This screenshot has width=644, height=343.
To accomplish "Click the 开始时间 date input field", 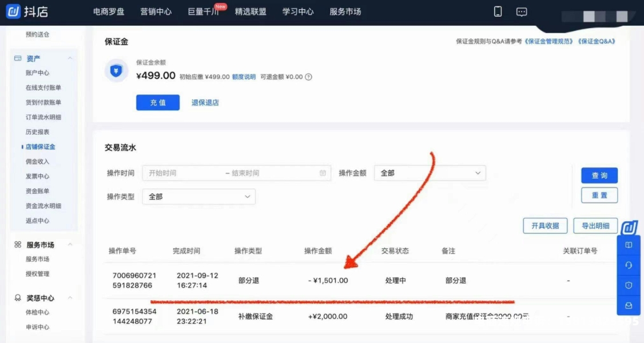I will point(183,173).
